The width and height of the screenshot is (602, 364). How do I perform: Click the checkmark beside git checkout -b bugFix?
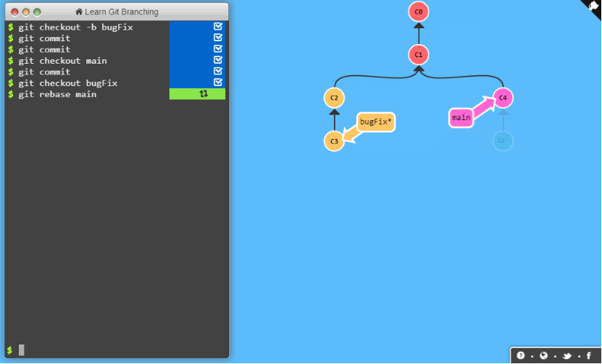[x=218, y=27]
